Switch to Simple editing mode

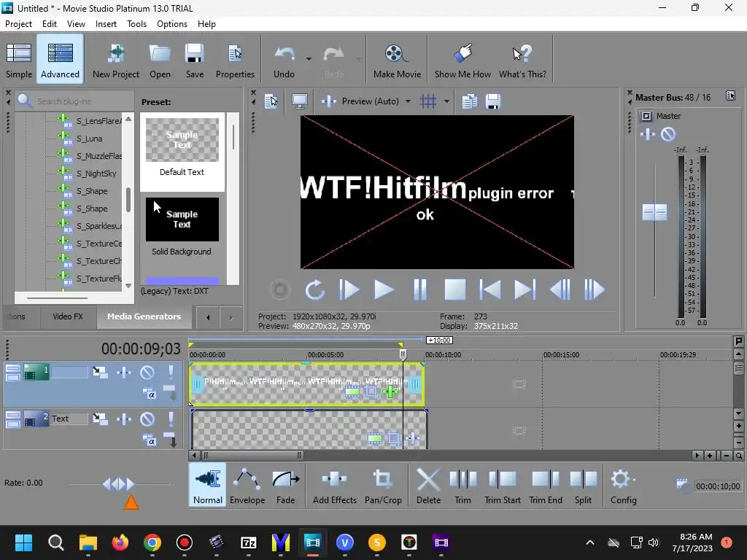[x=19, y=60]
